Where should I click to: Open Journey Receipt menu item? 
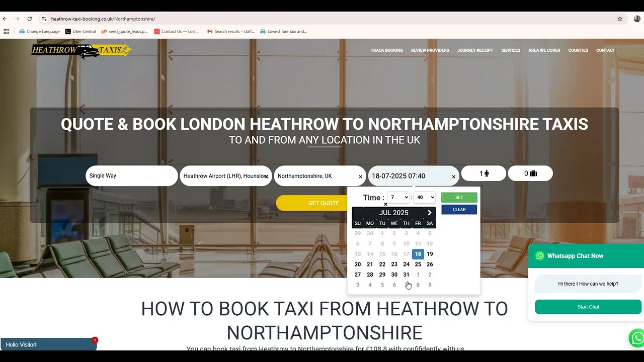click(475, 50)
